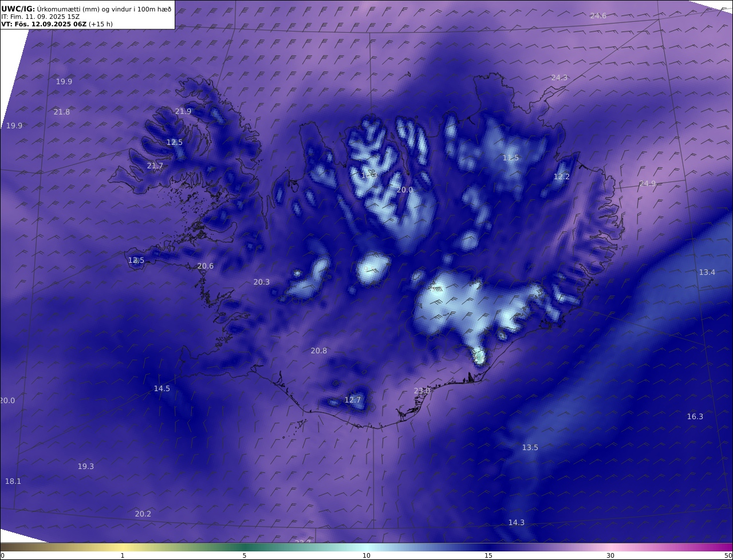Click the color scale tick label 10

[x=366, y=555]
